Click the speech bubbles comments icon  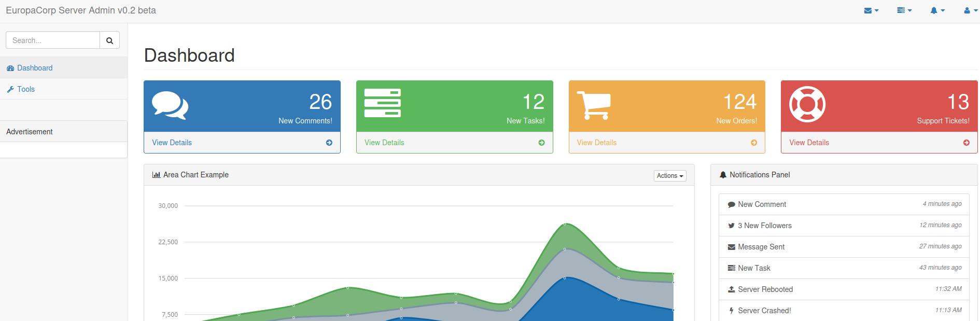coord(170,105)
